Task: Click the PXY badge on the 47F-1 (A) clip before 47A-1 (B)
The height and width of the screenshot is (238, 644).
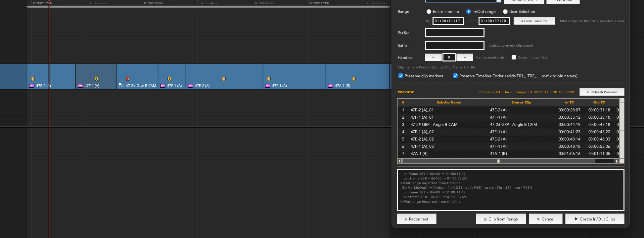Action: click(x=267, y=86)
